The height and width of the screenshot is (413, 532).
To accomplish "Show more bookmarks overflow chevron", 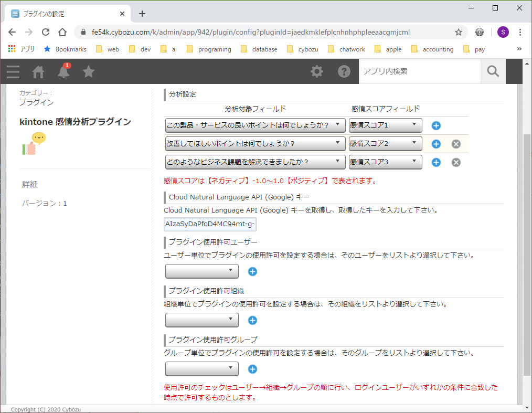I will pos(519,49).
